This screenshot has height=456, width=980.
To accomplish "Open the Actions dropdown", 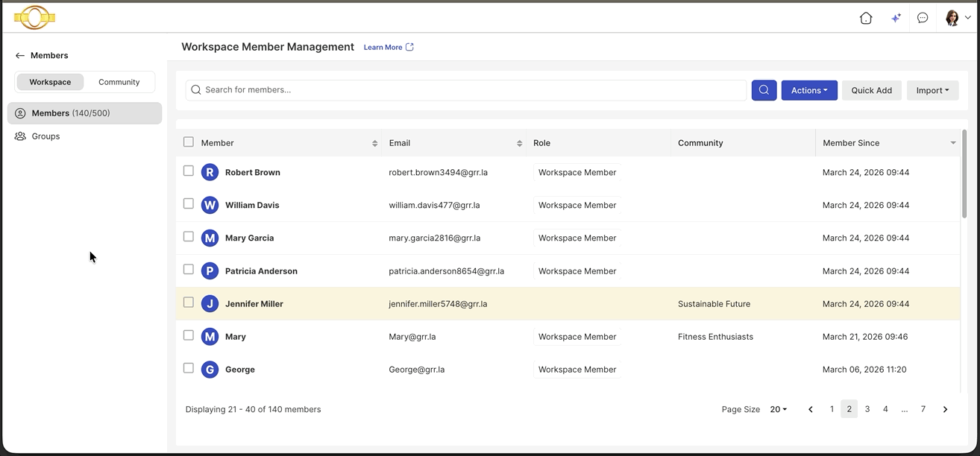I will [x=809, y=90].
